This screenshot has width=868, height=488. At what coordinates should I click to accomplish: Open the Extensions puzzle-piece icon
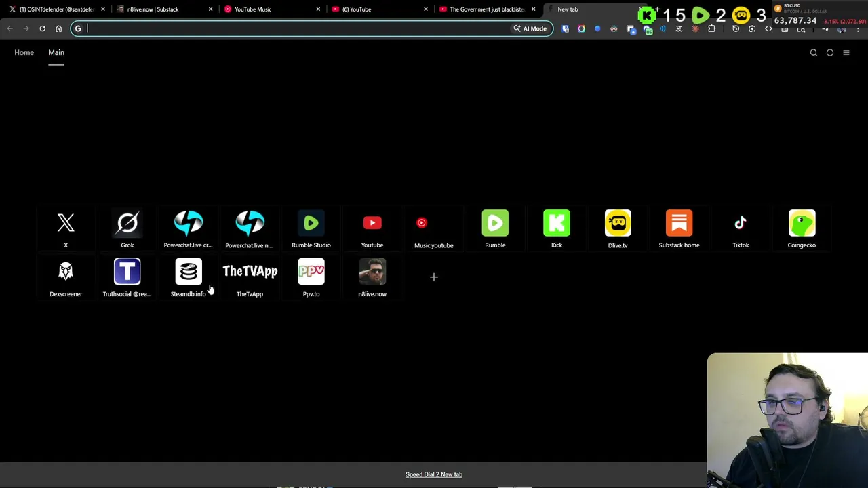[x=711, y=28]
